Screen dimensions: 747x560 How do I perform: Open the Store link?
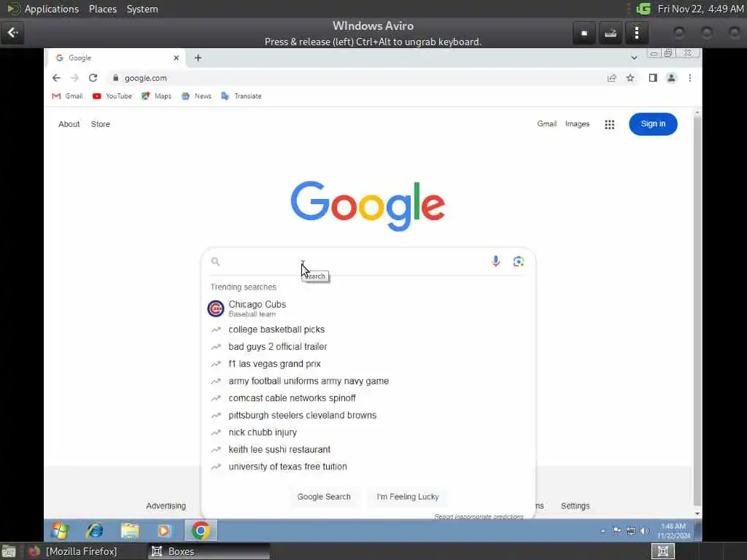(x=100, y=124)
